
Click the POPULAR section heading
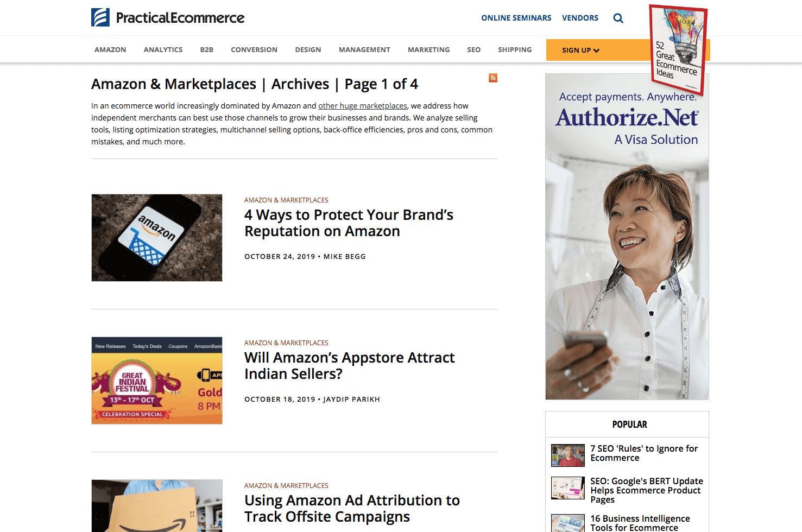[629, 425]
